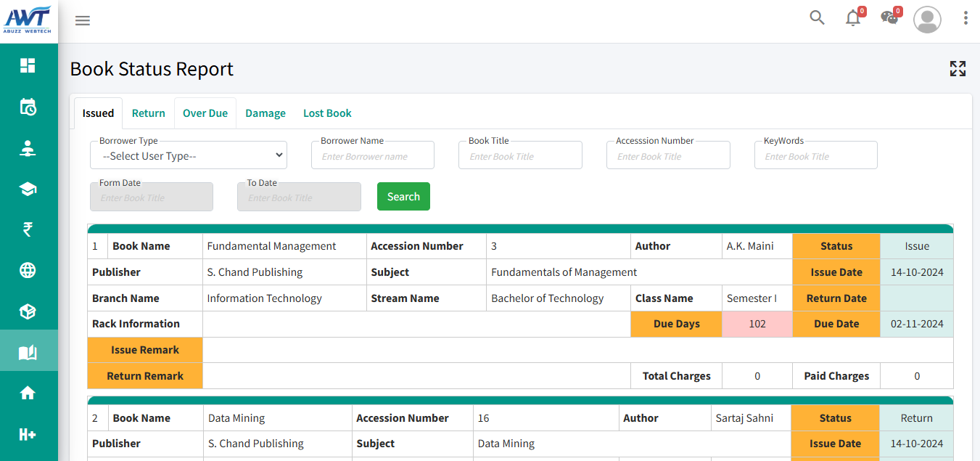Toggle fullscreen with the expand icon
The image size is (980, 461).
click(x=958, y=69)
